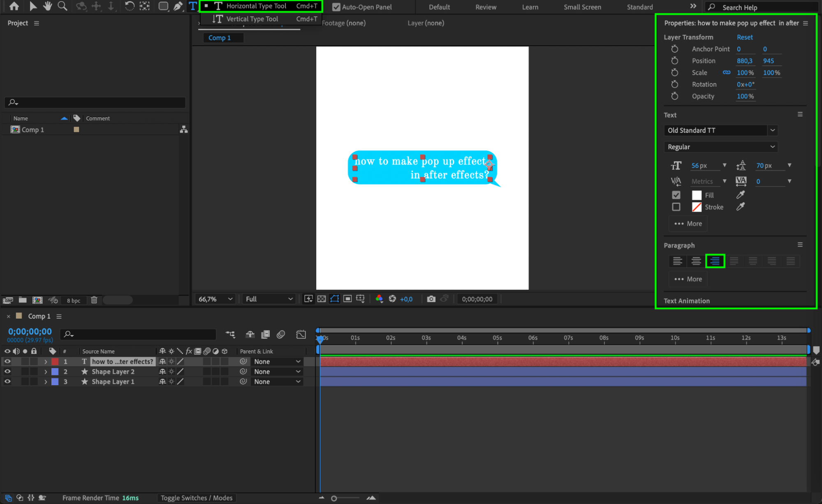Choose the Vertical Type Tool menu entry
This screenshot has width=822, height=504.
[x=252, y=19]
